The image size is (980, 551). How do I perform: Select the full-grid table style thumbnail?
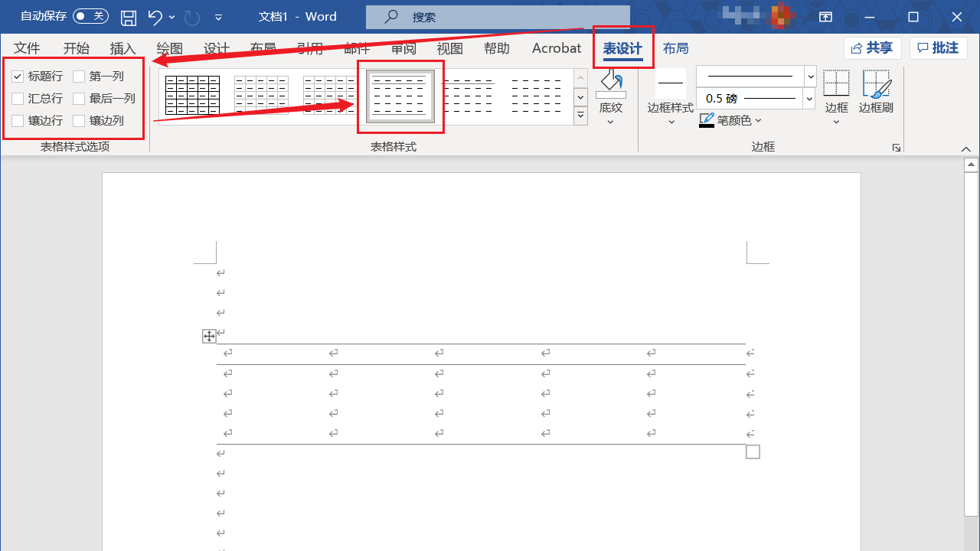point(192,96)
